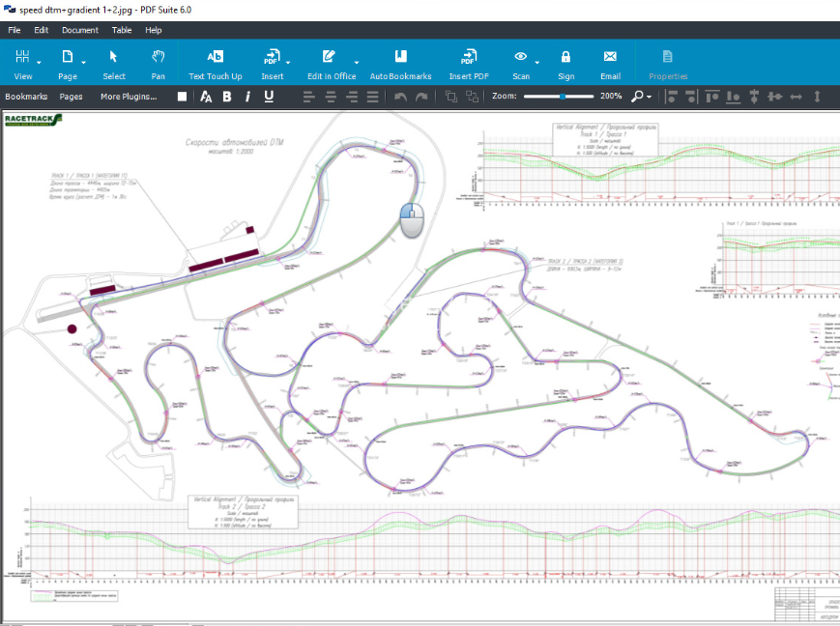Expand the View dropdown arrow
This screenshot has width=840, height=626.
click(x=39, y=63)
